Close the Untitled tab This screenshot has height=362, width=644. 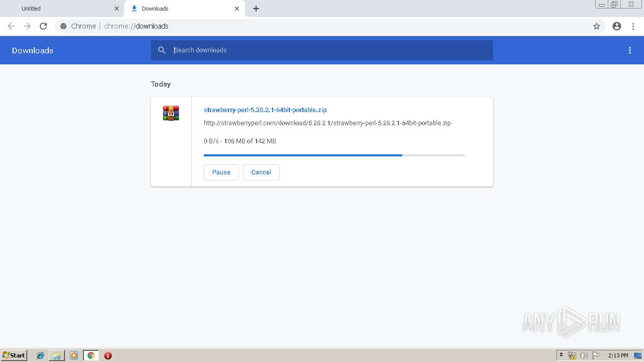117,9
